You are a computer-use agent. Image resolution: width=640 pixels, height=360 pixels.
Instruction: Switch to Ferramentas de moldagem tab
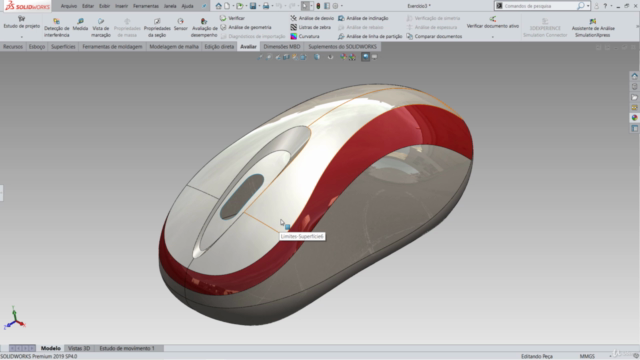(112, 47)
